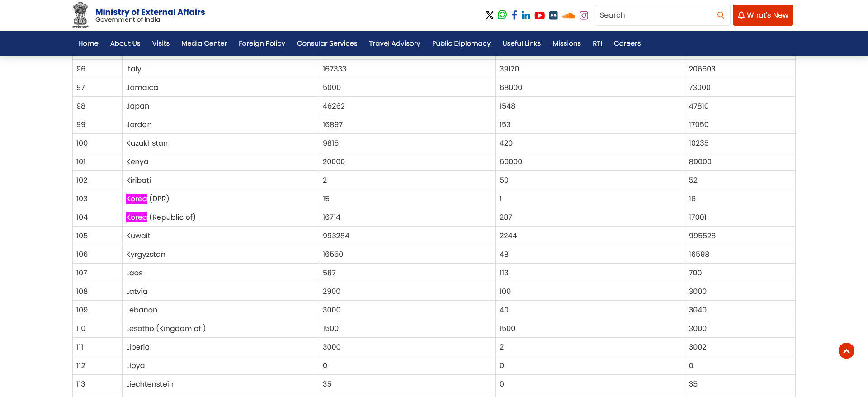Click the Japan country cell
The height and width of the screenshot is (397, 868).
tap(221, 106)
